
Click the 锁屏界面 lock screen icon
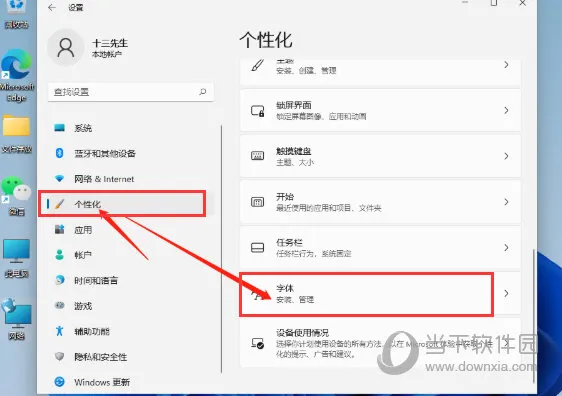pos(257,111)
